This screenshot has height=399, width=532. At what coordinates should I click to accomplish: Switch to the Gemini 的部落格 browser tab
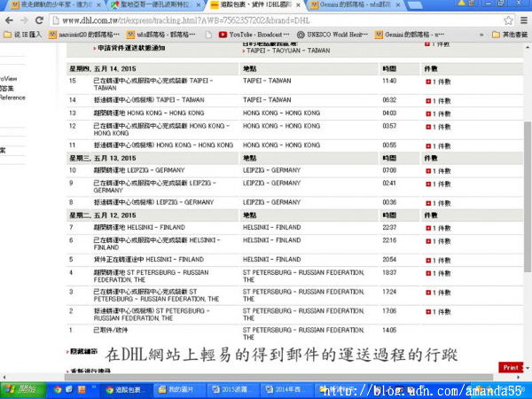pos(355,5)
